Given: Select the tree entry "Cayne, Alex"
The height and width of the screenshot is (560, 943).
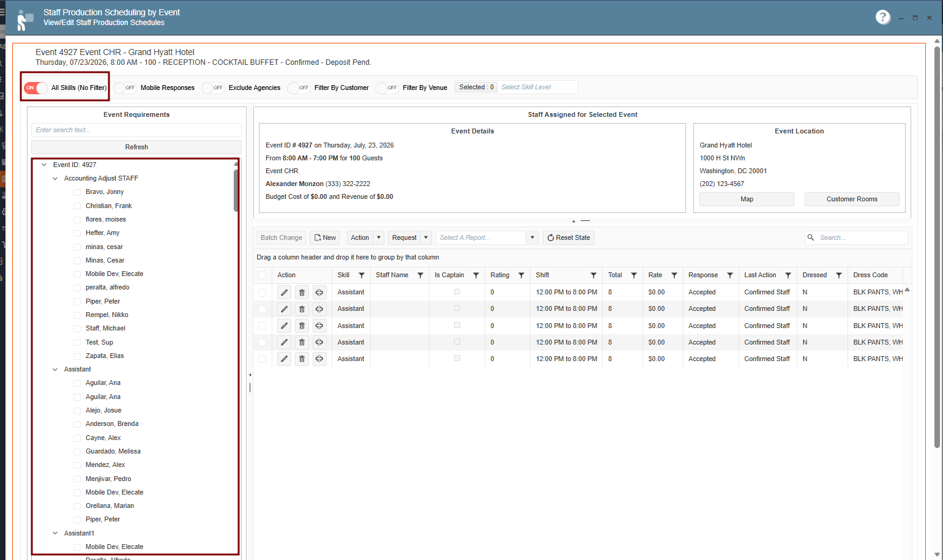Looking at the screenshot, I should pyautogui.click(x=103, y=438).
